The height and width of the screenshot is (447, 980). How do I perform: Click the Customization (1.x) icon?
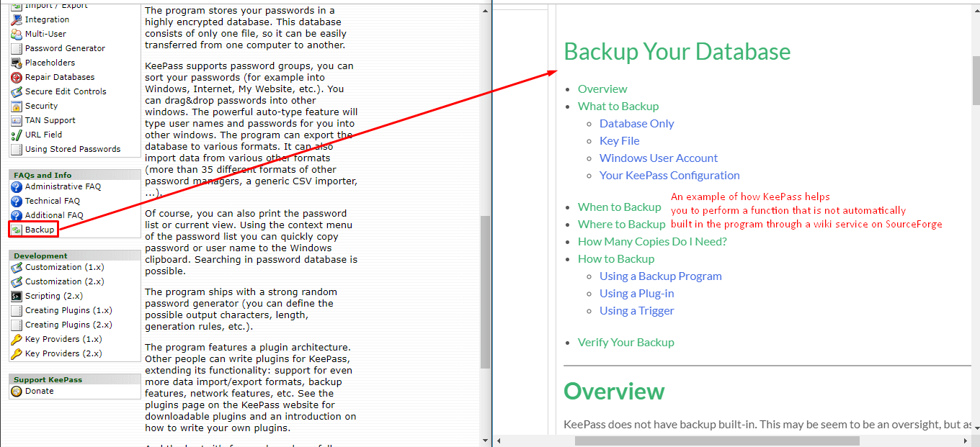coord(17,267)
